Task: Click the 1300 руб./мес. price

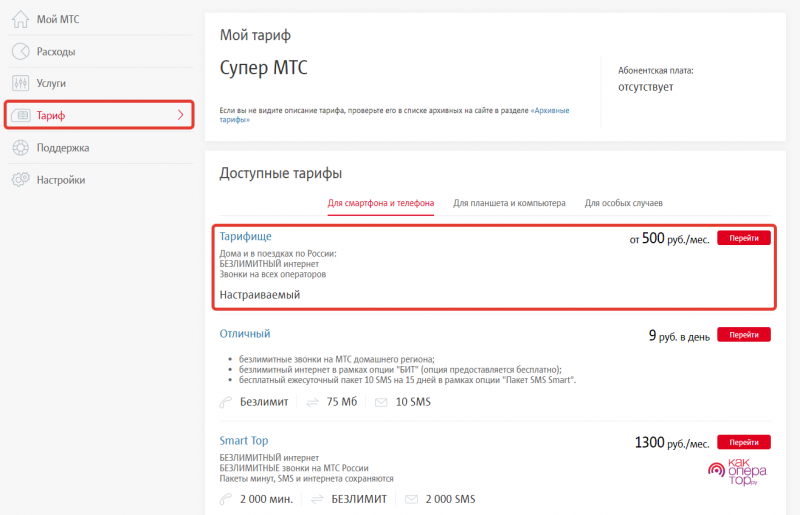Action: 672,443
